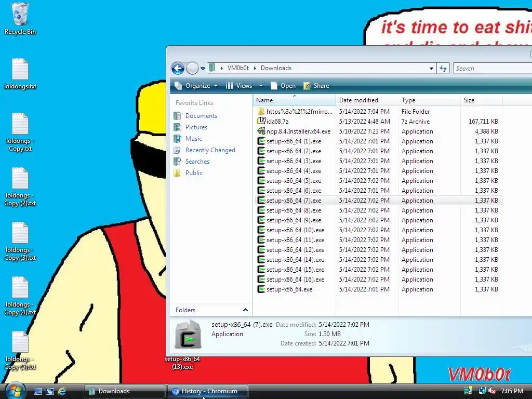The width and height of the screenshot is (532, 399).
Task: Sort by the Name column header
Action: (x=294, y=100)
